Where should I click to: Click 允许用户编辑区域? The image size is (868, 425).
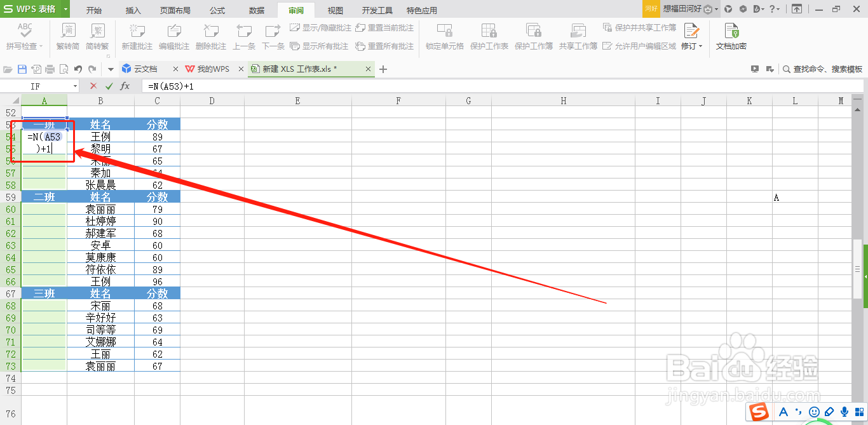tap(639, 46)
